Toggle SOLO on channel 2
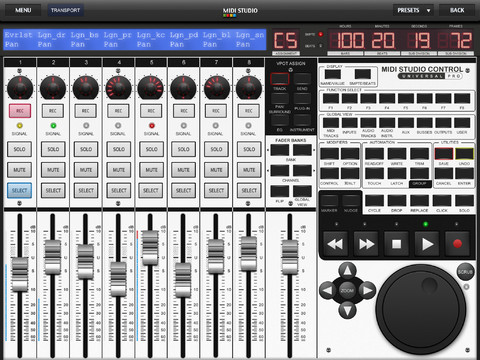Screen dimensions: 480x360 tap(53, 149)
